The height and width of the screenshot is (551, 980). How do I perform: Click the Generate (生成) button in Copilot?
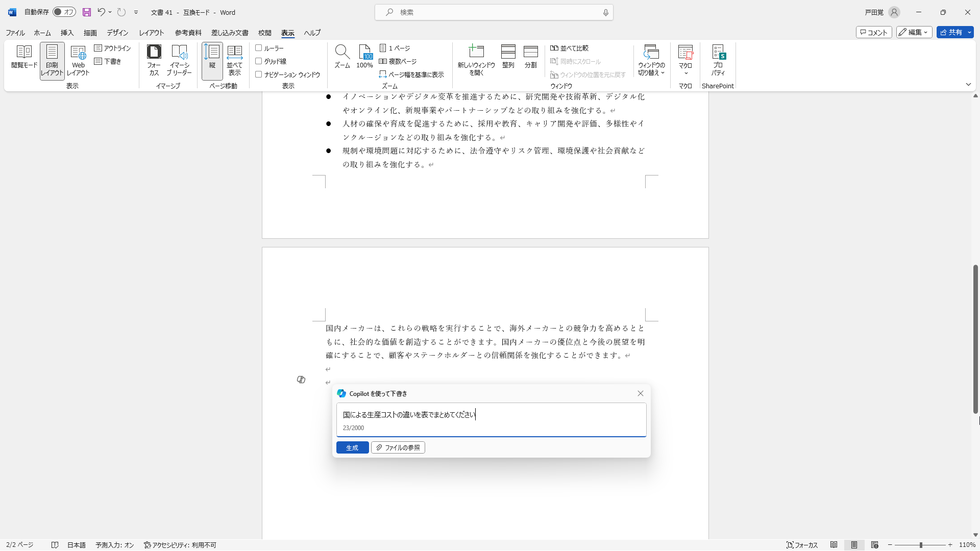[x=352, y=447]
